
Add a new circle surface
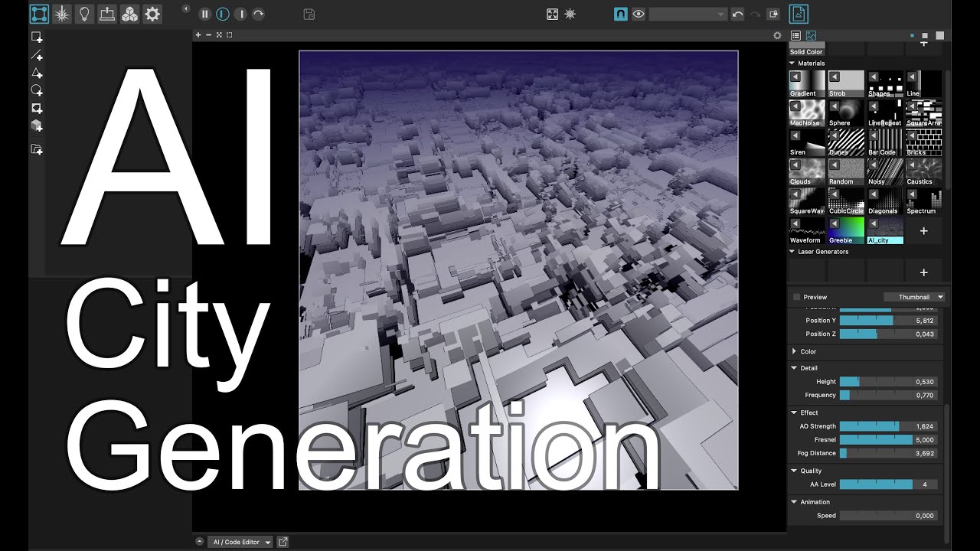[37, 90]
